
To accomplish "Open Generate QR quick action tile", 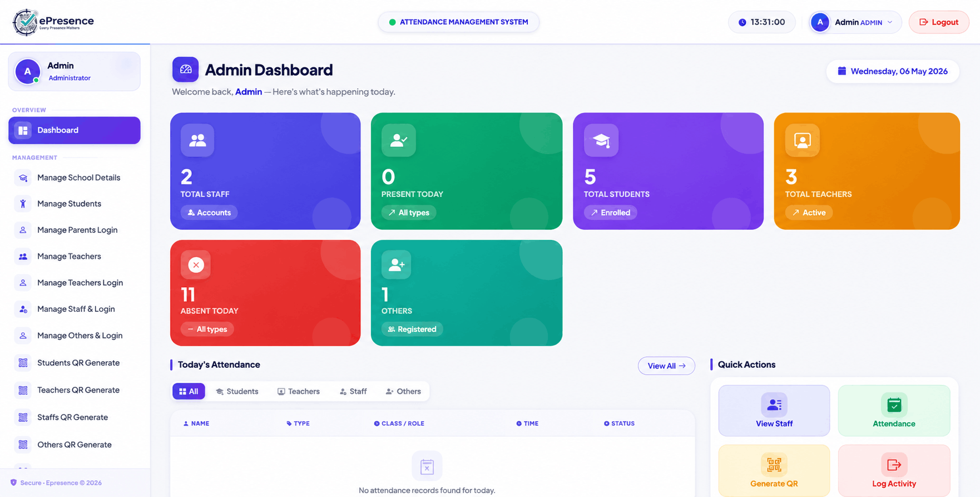I will pos(774,470).
